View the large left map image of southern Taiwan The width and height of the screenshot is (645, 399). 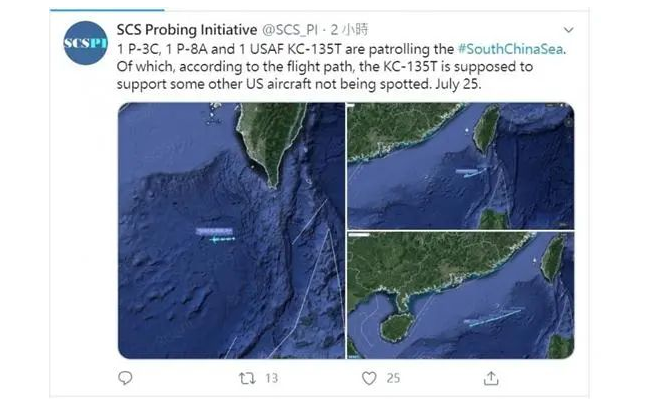(x=231, y=230)
